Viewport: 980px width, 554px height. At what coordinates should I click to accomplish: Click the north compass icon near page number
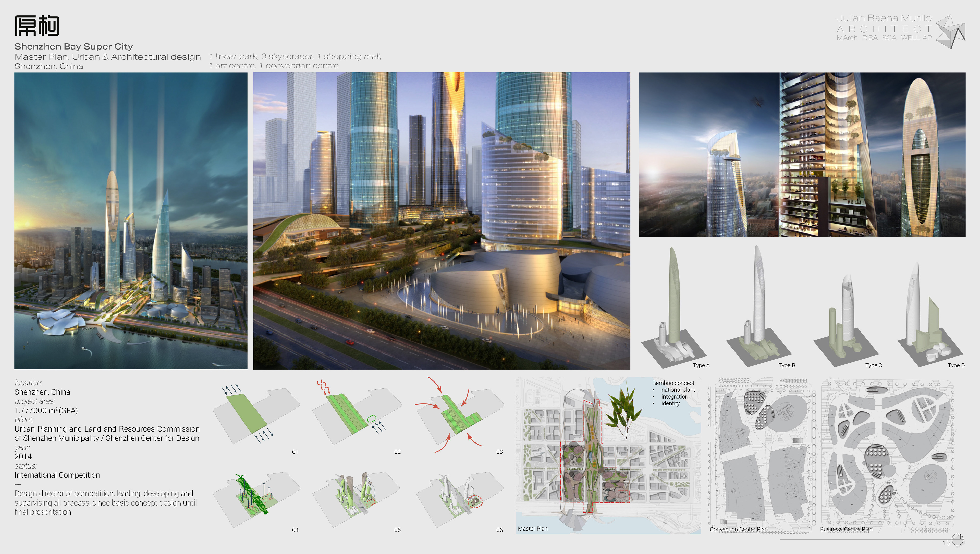[957, 539]
